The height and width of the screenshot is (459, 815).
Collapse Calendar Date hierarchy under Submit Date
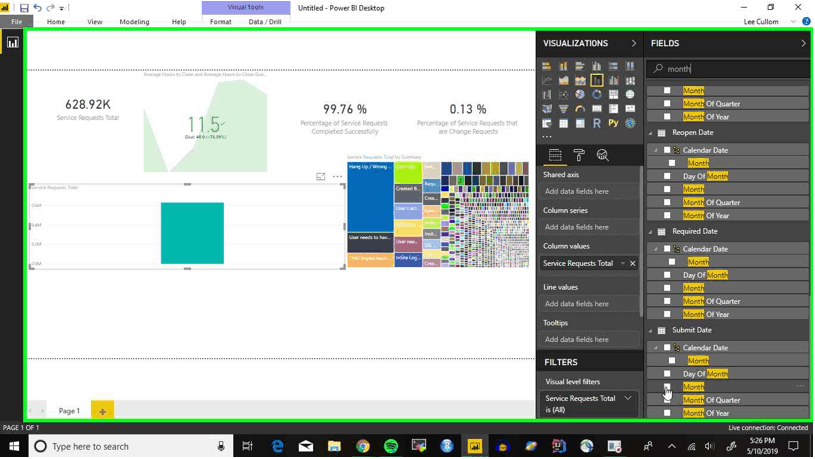coord(656,348)
